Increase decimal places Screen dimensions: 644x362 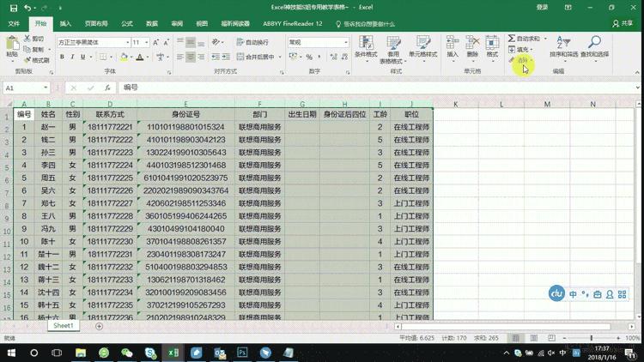coord(333,57)
